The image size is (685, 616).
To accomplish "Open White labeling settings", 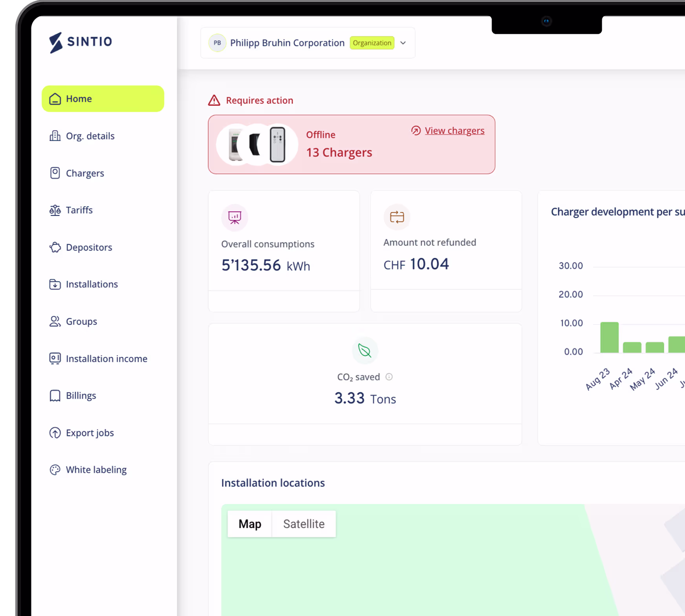I will 103,470.
